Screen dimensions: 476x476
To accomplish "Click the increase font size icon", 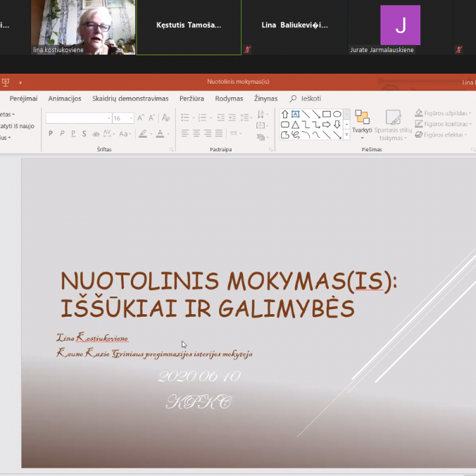I will (x=141, y=118).
